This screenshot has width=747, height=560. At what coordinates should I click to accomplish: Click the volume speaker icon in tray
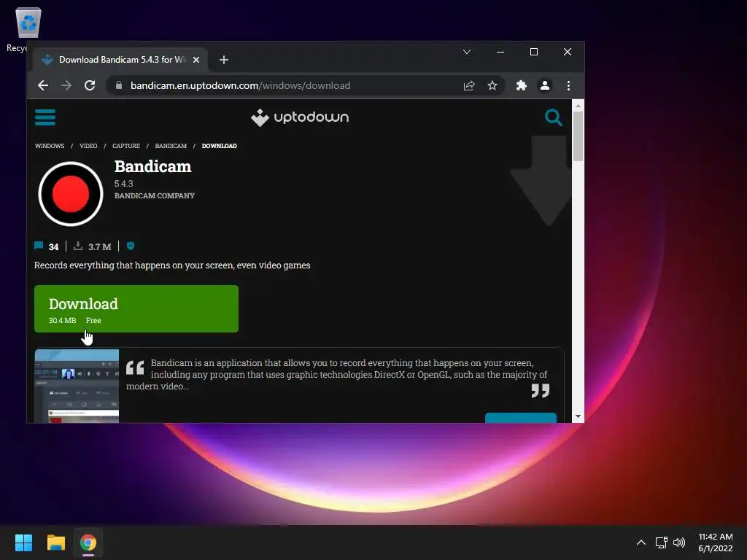click(679, 542)
